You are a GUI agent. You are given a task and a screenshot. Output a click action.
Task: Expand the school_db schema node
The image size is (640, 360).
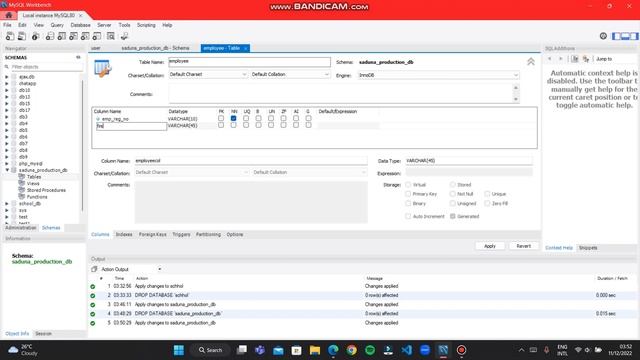click(7, 204)
